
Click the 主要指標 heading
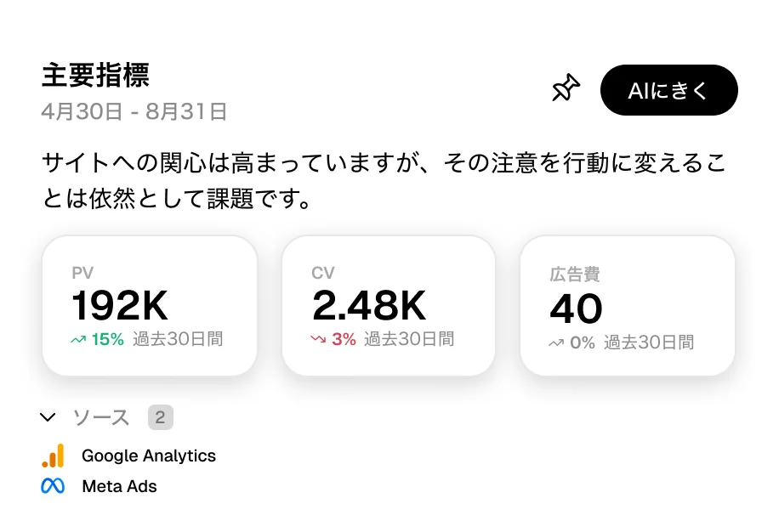[95, 76]
